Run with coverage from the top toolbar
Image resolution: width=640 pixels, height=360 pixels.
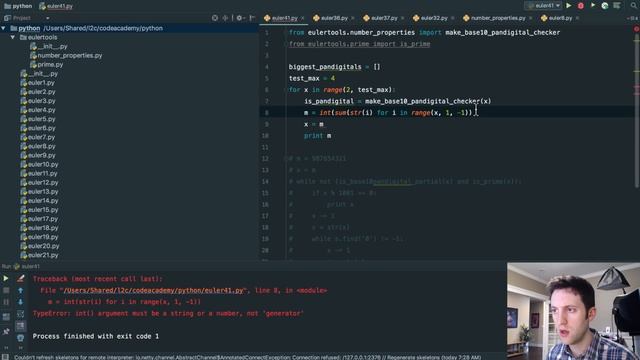593,6
